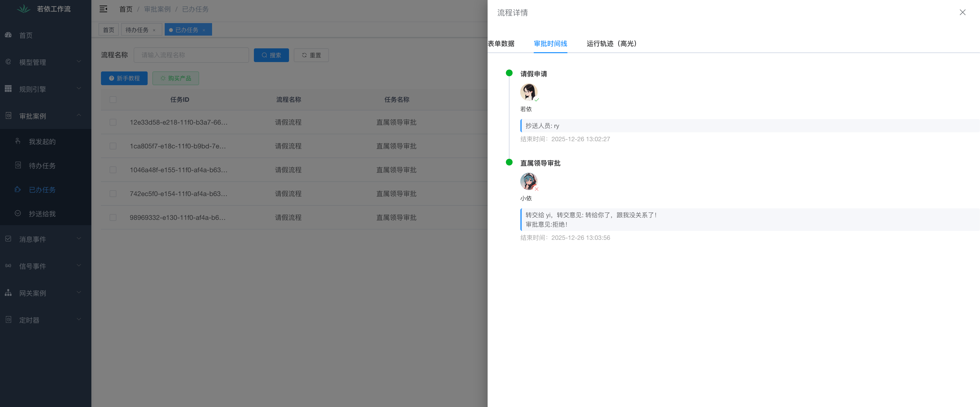The height and width of the screenshot is (407, 980).
Task: Click the dashboard icon next to 首页
Action: click(8, 35)
